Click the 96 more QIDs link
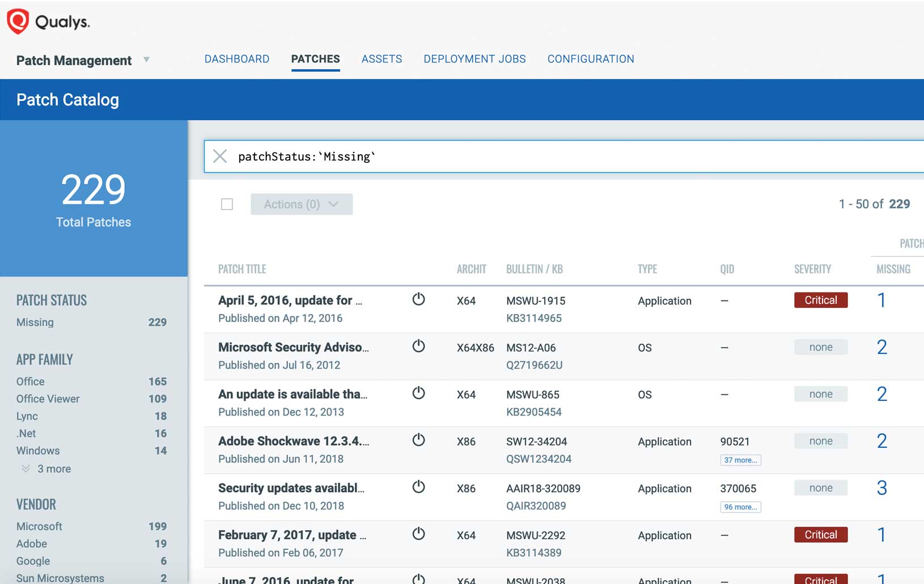924x584 pixels. coord(741,507)
